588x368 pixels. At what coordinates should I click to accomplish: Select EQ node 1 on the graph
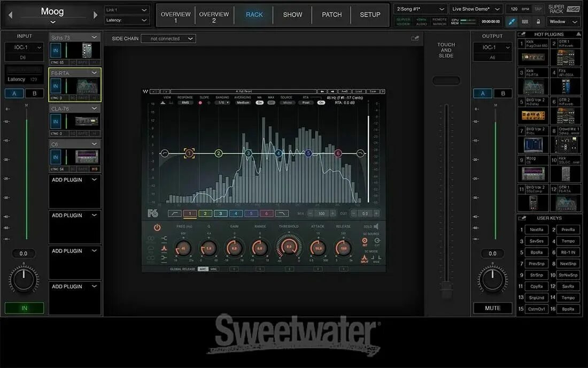coord(189,153)
